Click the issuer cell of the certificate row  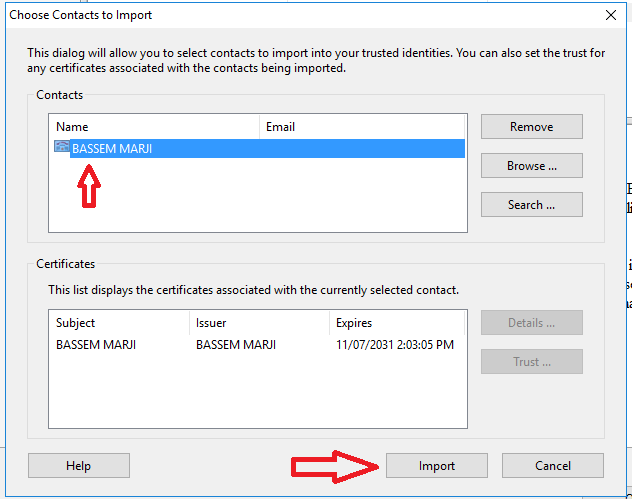click(236, 345)
